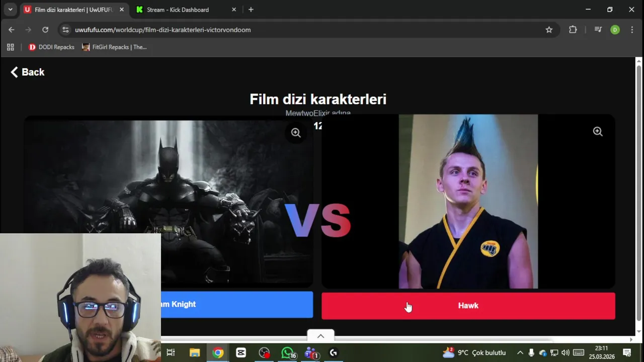Open the notifications center icon
This screenshot has width=644, height=362.
click(x=627, y=352)
